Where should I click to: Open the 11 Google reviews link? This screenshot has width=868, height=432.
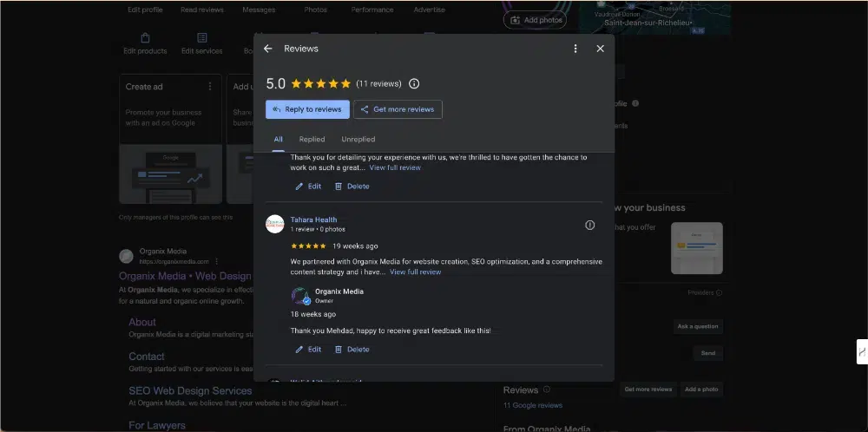click(533, 405)
